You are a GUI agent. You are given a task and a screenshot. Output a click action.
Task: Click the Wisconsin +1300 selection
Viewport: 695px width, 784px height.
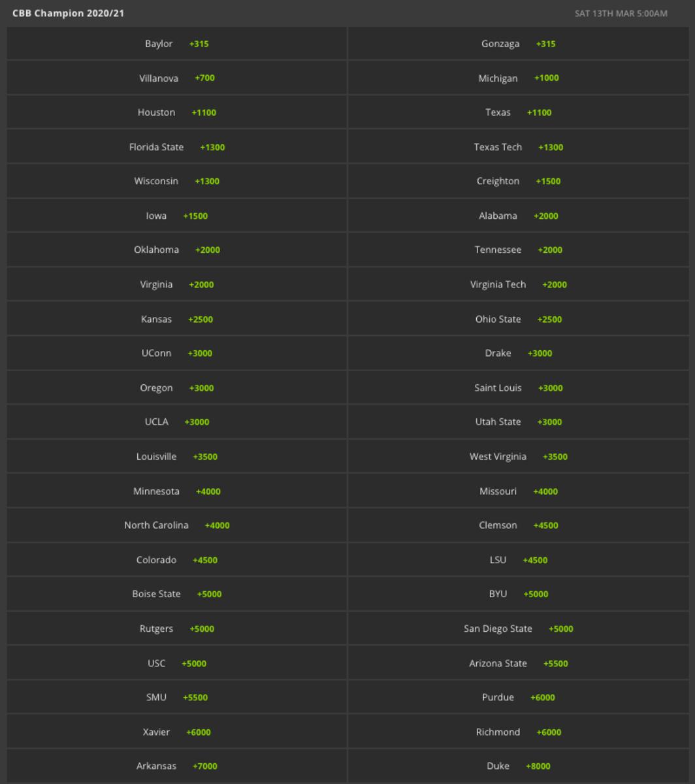click(176, 181)
